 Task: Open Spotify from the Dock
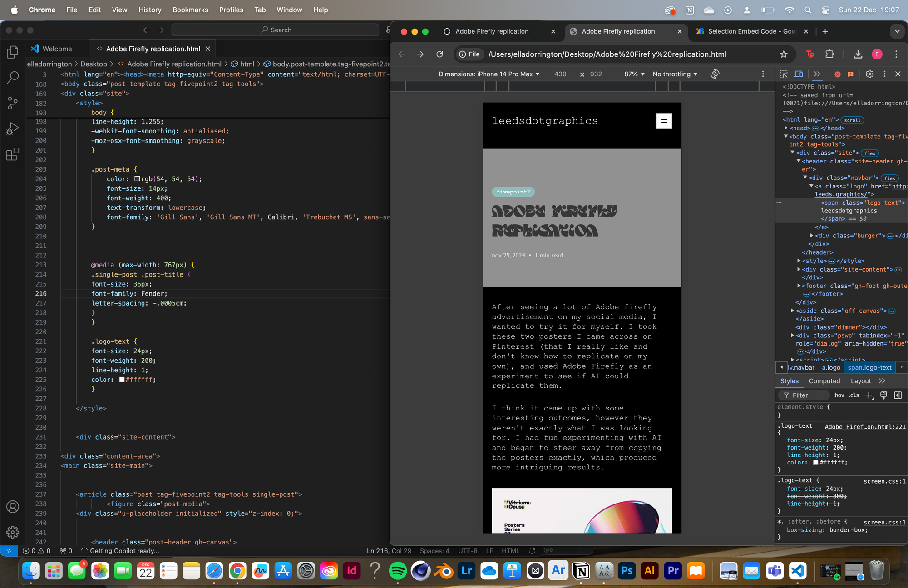click(398, 571)
